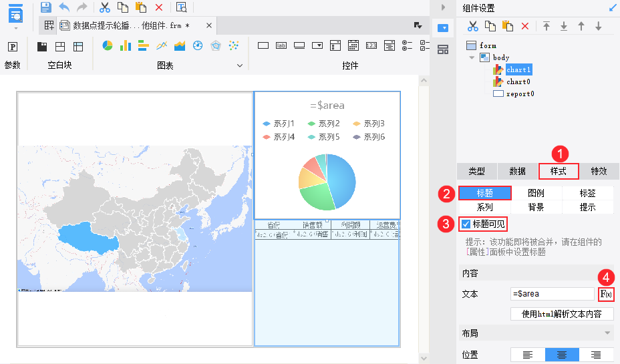
Task: Click the undo arrow icon
Action: tap(64, 7)
